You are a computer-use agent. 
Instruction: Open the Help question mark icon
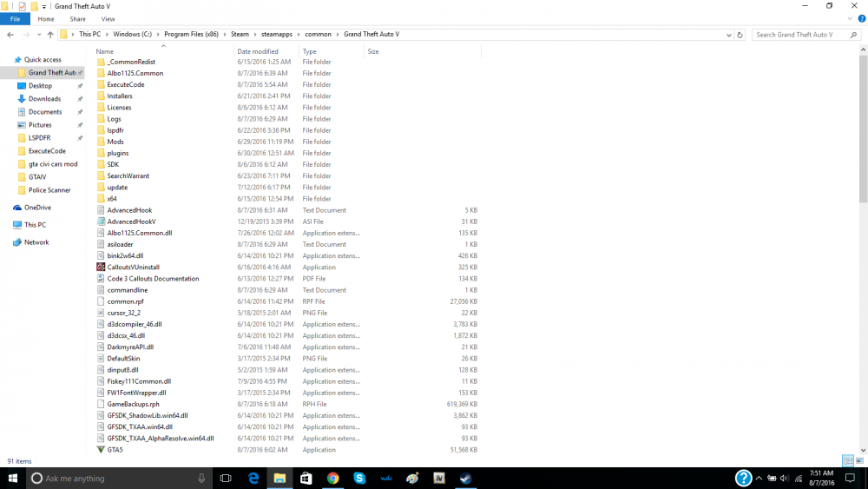pos(861,19)
